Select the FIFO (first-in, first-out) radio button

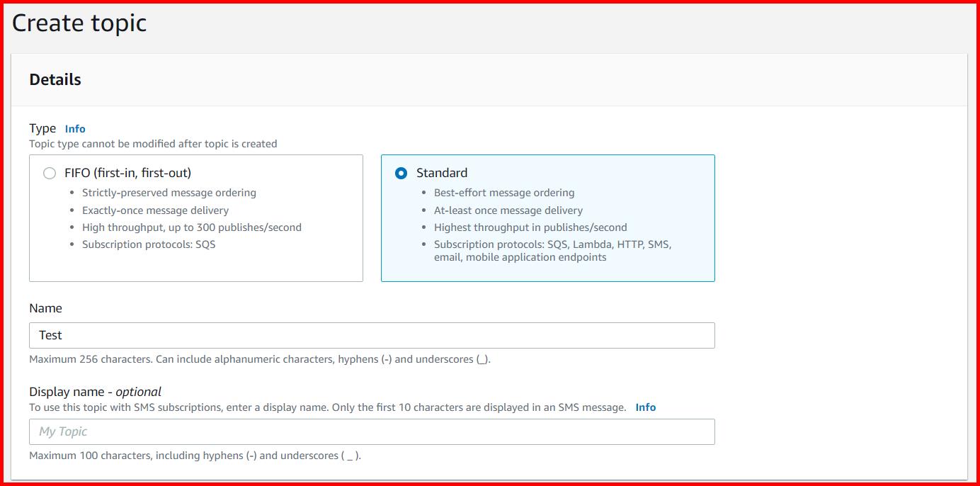(x=49, y=172)
